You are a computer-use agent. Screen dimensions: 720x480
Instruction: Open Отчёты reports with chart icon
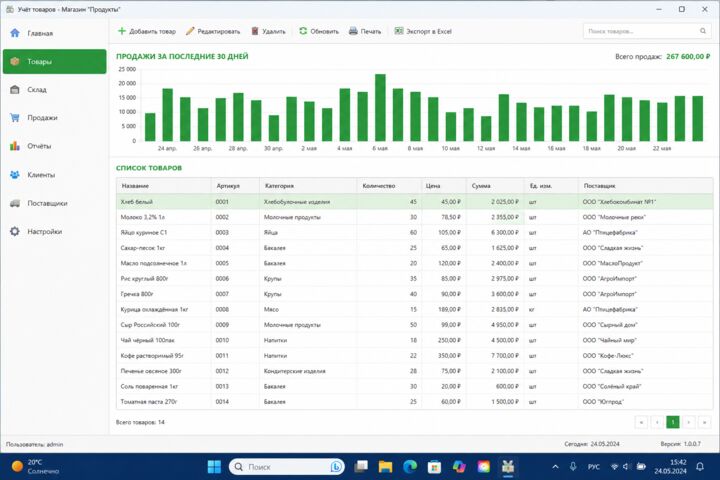[x=54, y=146]
